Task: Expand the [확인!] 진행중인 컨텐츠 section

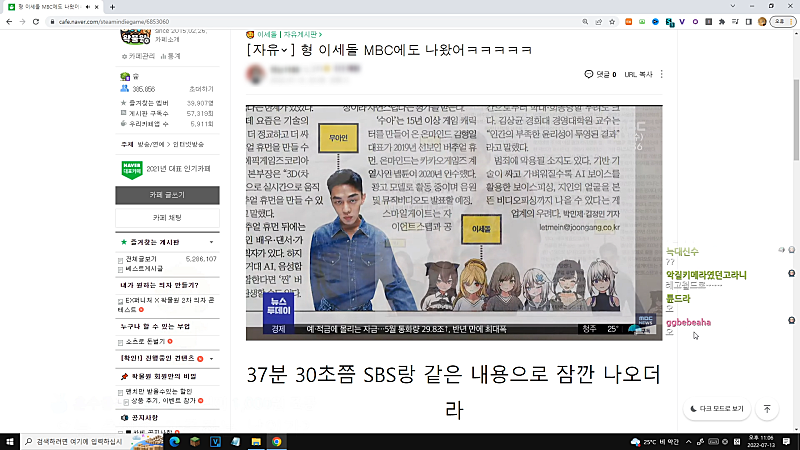Action: click(211, 358)
